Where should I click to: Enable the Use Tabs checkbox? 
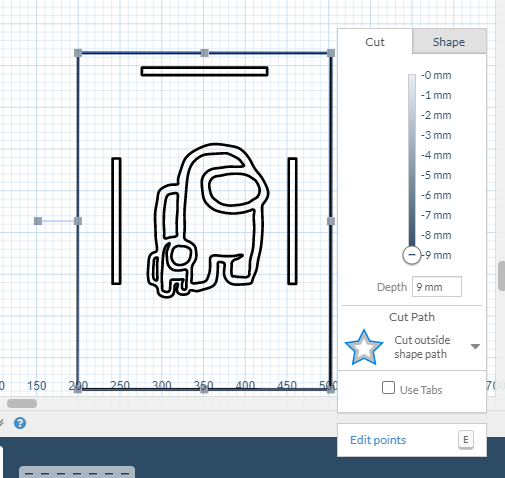coord(388,388)
